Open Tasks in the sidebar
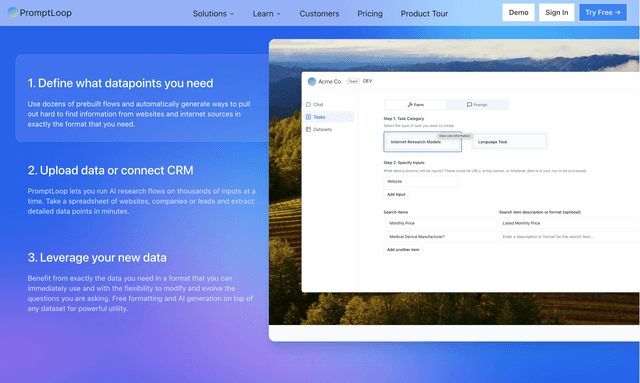640x383 pixels. coord(329,117)
